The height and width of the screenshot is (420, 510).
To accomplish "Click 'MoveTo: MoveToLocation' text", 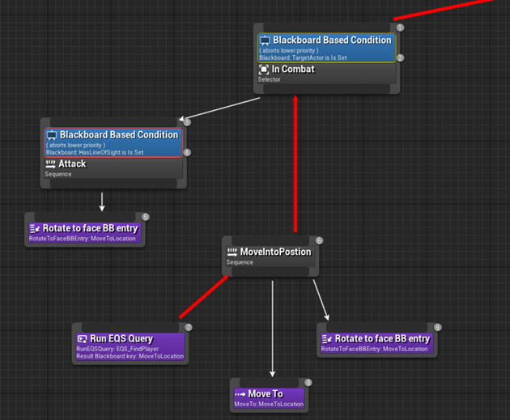I will [x=269, y=405].
